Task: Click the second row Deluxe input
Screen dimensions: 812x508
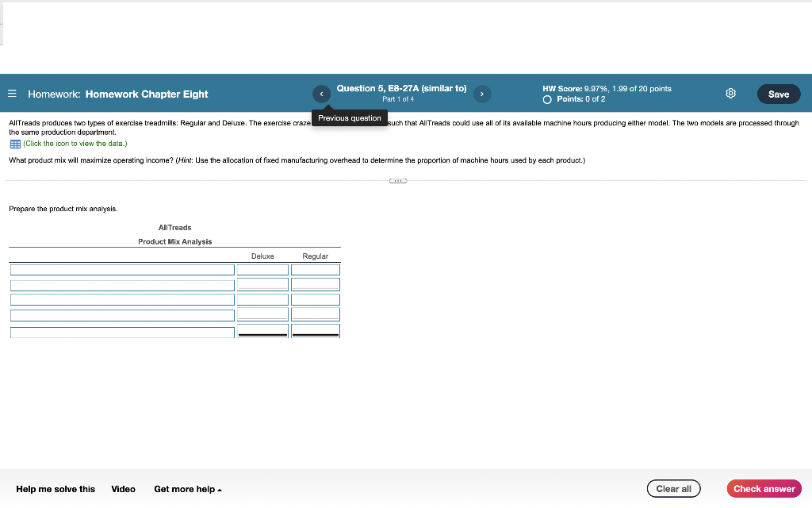Action: 262,284
